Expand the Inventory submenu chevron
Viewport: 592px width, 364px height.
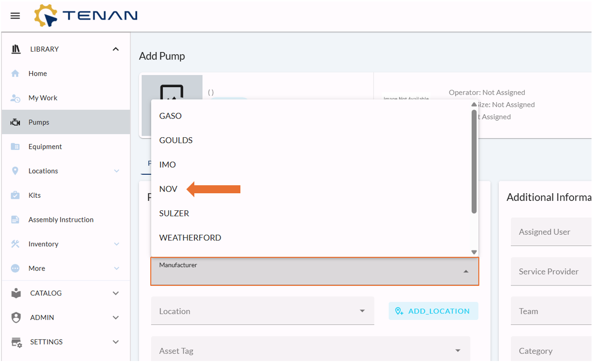pyautogui.click(x=117, y=244)
